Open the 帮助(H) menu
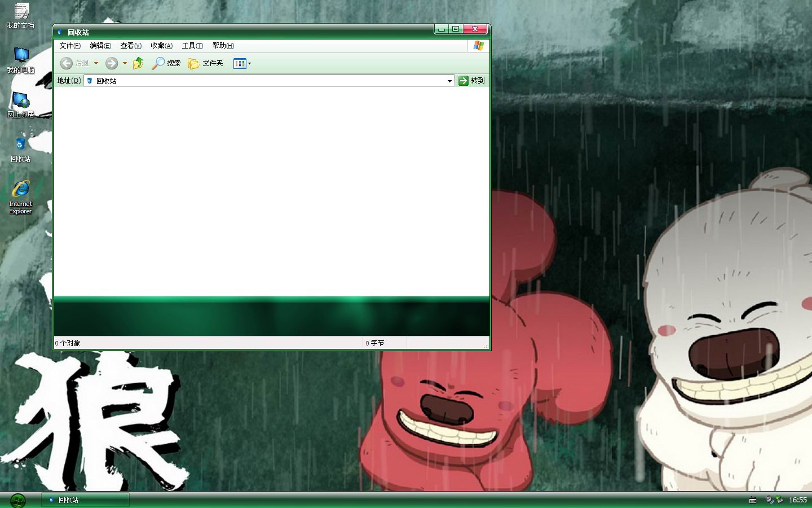812x508 pixels. [x=223, y=46]
